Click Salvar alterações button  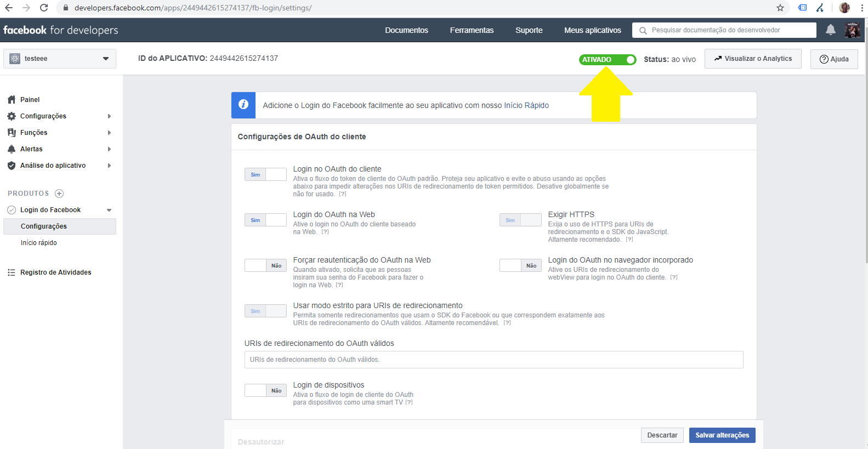(722, 435)
